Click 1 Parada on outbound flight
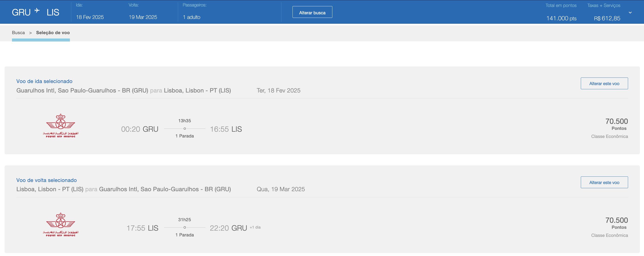The image size is (644, 256). pyautogui.click(x=185, y=136)
